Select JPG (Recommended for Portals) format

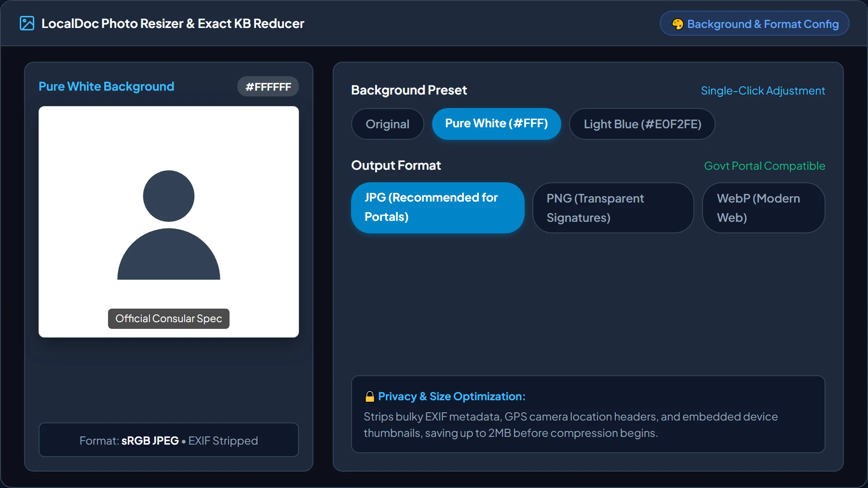tap(437, 207)
